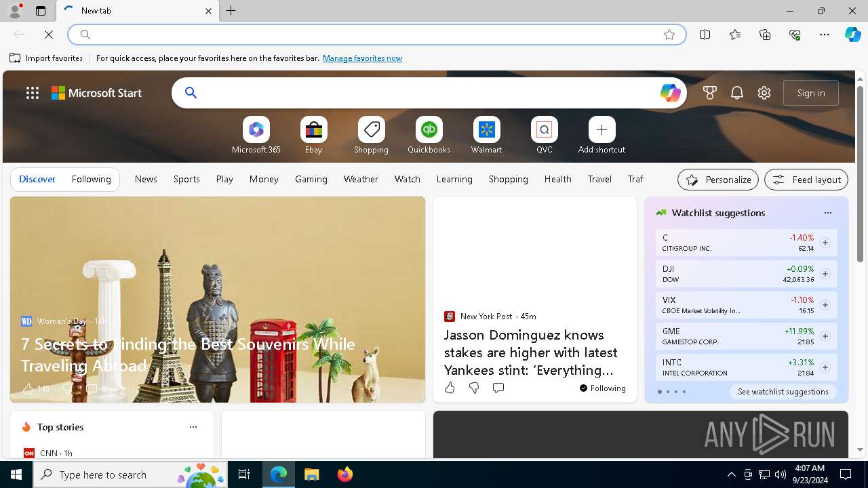Click Manage favorites now link
This screenshot has height=488, width=868.
pyautogui.click(x=362, y=58)
